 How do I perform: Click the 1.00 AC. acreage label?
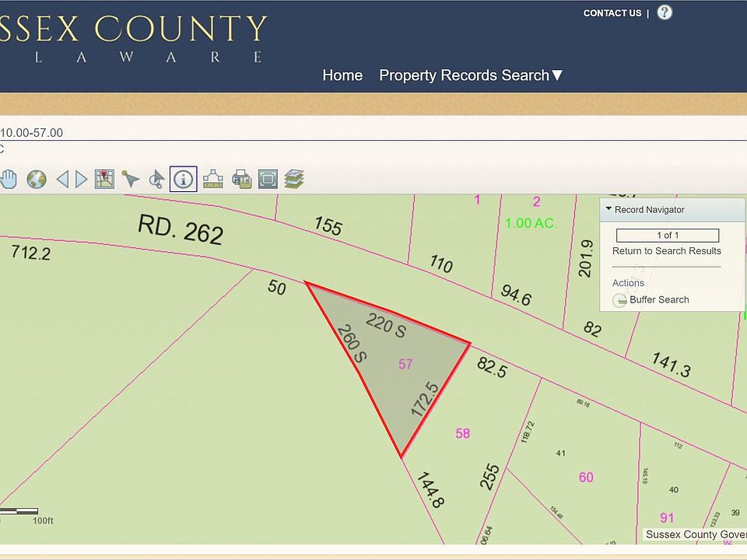[x=531, y=223]
